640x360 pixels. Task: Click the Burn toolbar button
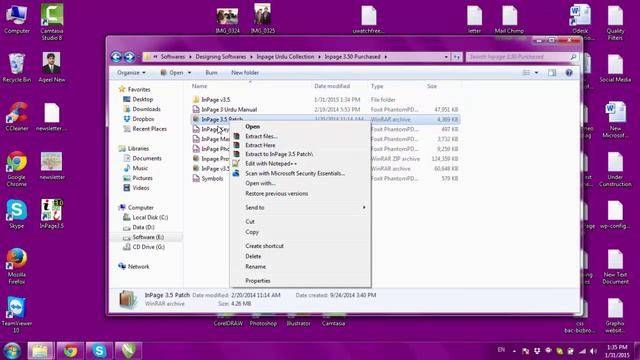211,73
